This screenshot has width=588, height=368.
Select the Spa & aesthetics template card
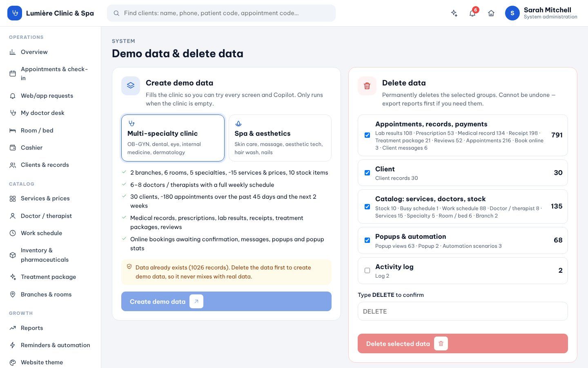tap(280, 138)
